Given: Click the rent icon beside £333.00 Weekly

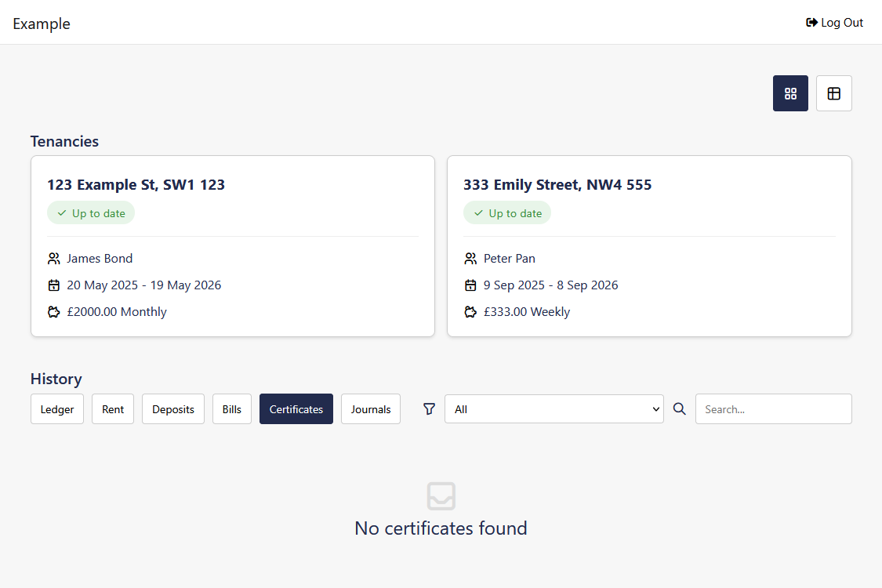Looking at the screenshot, I should pyautogui.click(x=470, y=311).
